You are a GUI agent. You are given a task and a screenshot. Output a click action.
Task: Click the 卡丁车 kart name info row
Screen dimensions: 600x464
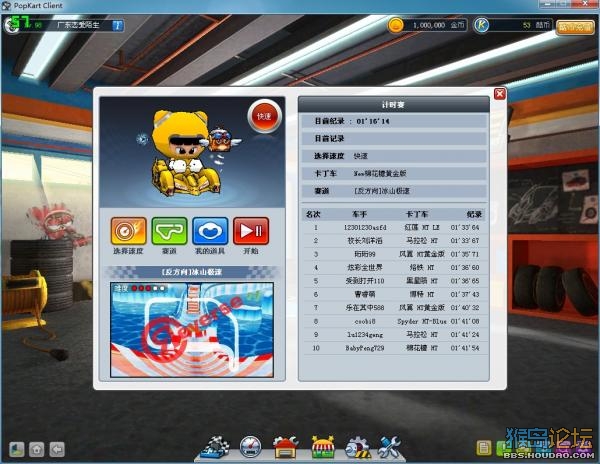pyautogui.click(x=394, y=173)
